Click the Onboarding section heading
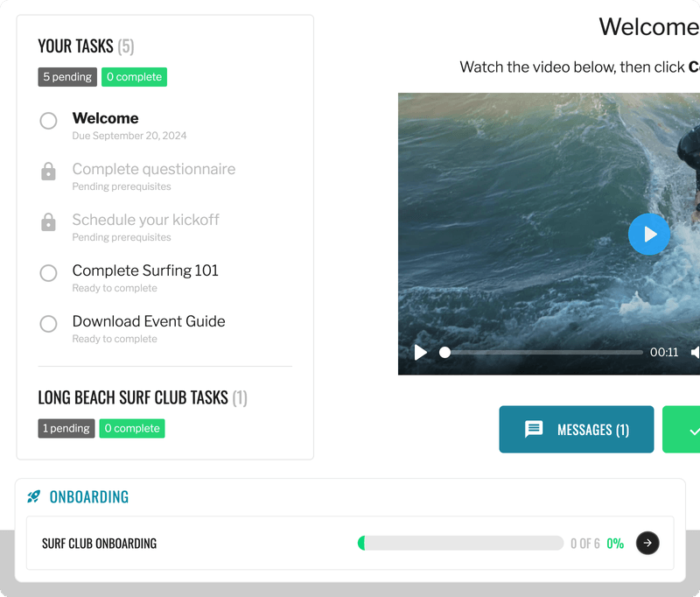This screenshot has height=597, width=700. [89, 497]
